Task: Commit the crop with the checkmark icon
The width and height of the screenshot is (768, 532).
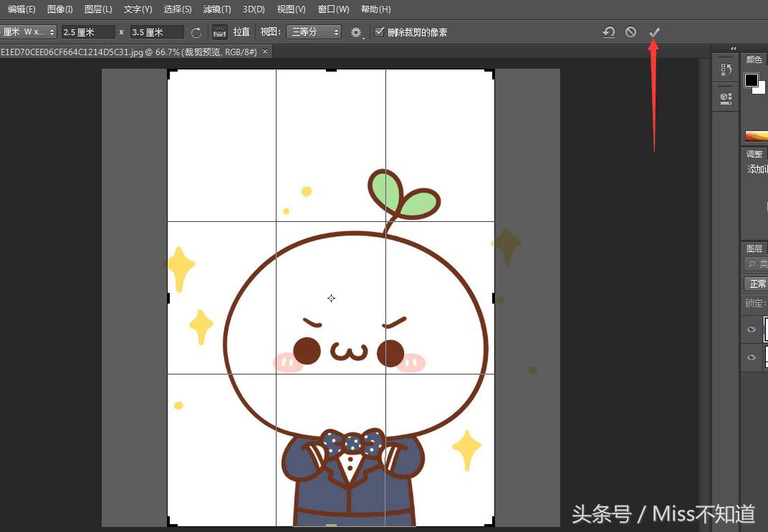Action: (653, 32)
